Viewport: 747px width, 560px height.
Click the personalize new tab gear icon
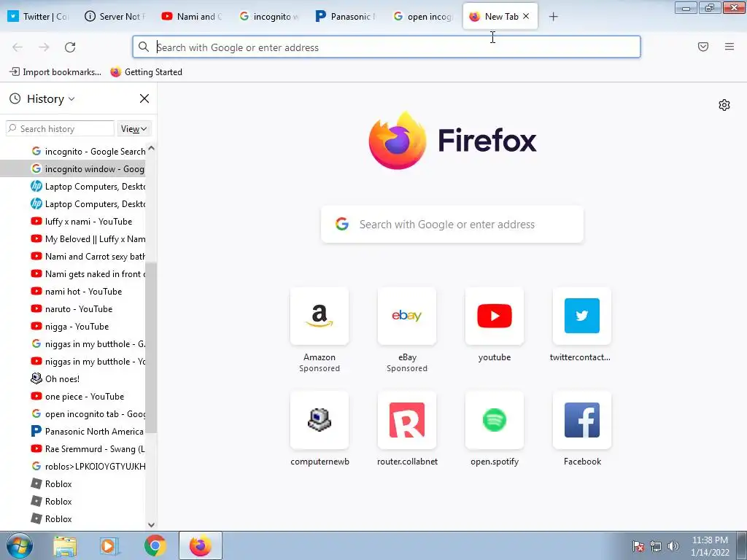tap(724, 105)
